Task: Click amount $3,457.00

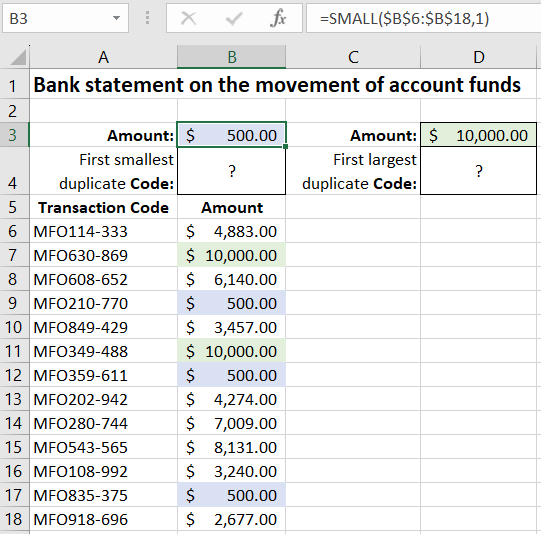Action: 232,327
